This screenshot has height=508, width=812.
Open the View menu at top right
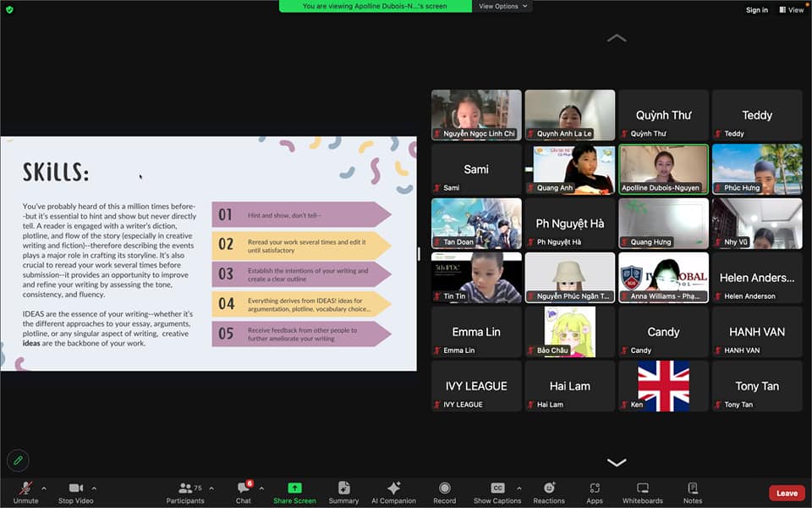pyautogui.click(x=792, y=10)
